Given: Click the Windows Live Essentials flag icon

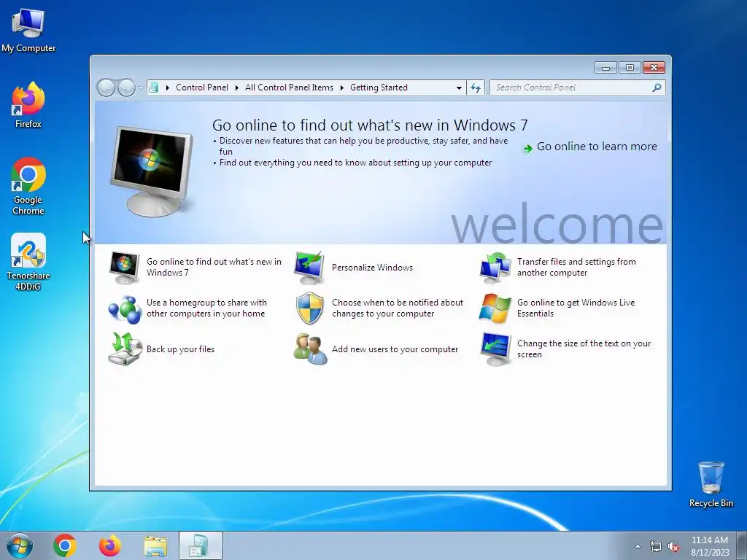Looking at the screenshot, I should tap(495, 308).
